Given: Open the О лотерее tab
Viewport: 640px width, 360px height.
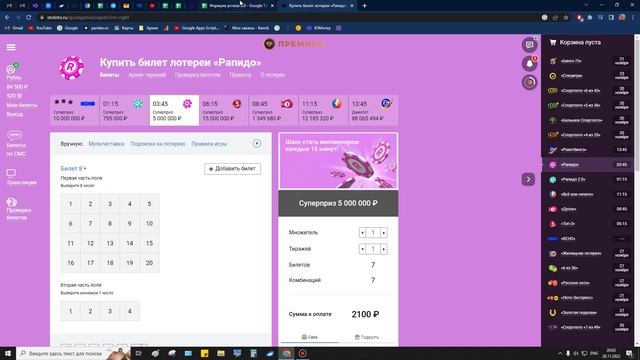Looking at the screenshot, I should (x=273, y=75).
